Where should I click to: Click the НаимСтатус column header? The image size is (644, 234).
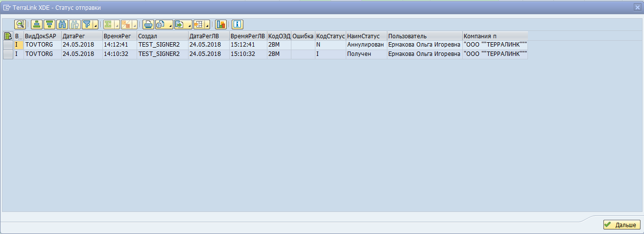click(x=366, y=36)
